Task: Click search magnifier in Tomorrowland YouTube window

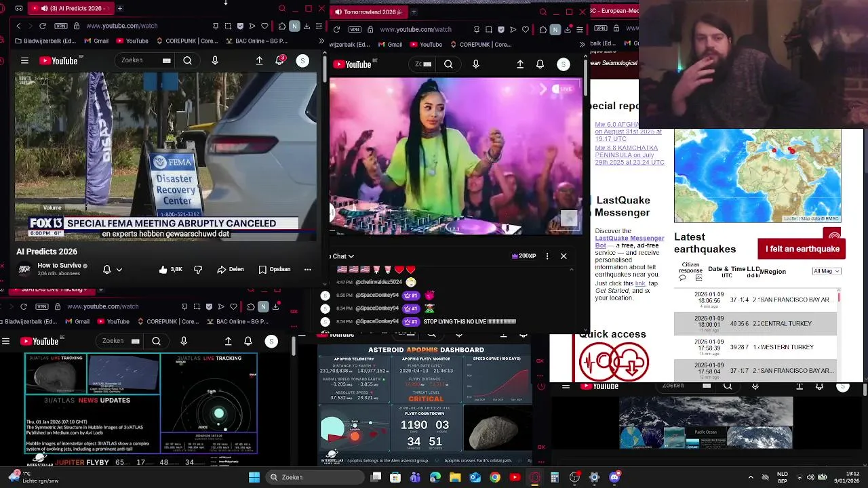Action: (448, 64)
